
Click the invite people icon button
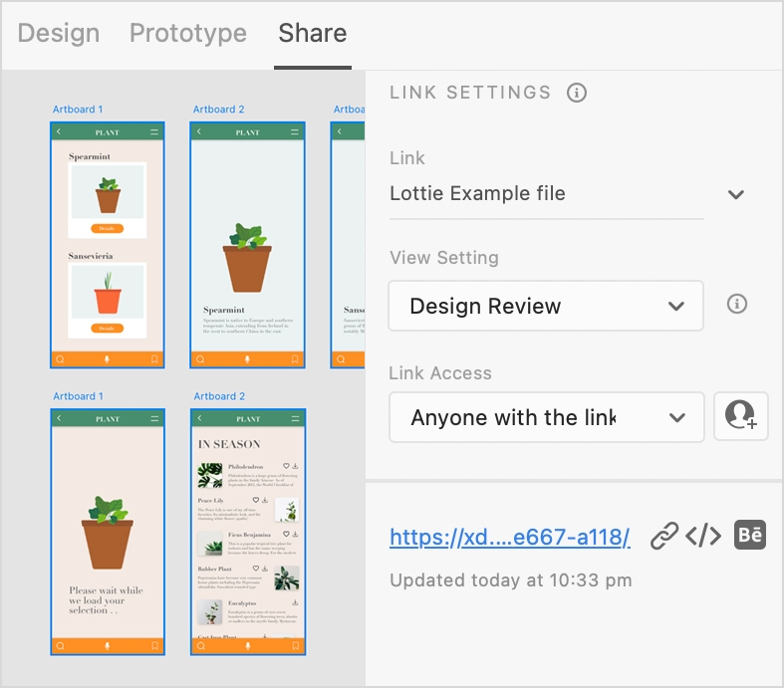point(741,416)
